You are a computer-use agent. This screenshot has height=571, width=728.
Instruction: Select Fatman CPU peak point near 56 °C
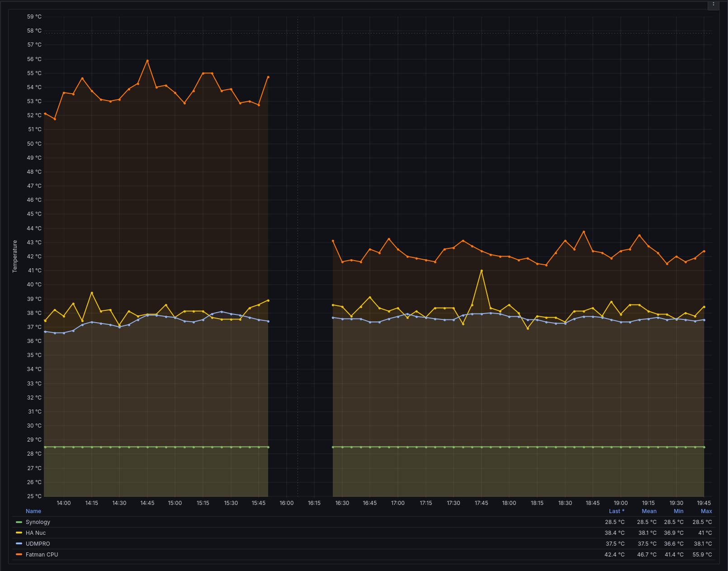coord(147,61)
